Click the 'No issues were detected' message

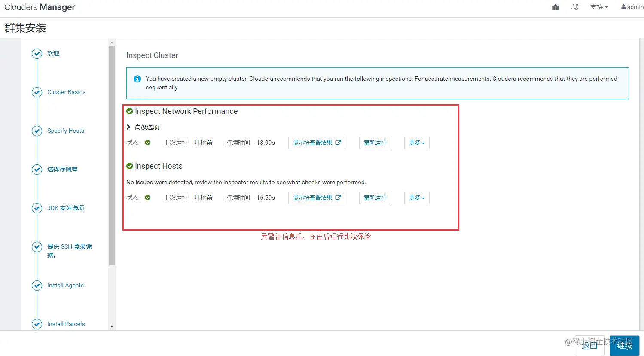click(246, 182)
